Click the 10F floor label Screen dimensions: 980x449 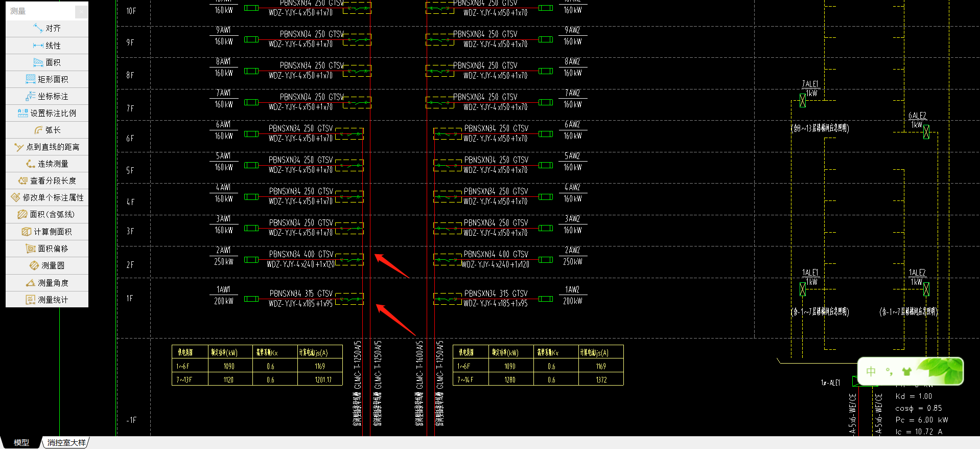pyautogui.click(x=131, y=11)
